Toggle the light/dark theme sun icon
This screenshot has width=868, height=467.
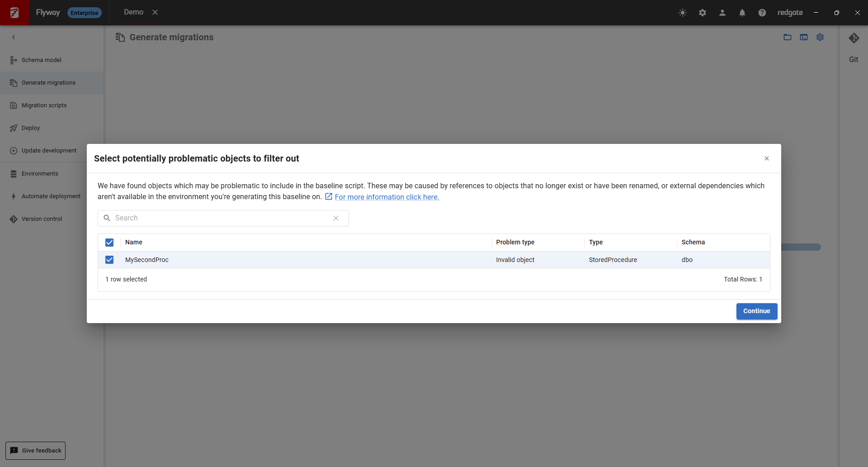(683, 13)
